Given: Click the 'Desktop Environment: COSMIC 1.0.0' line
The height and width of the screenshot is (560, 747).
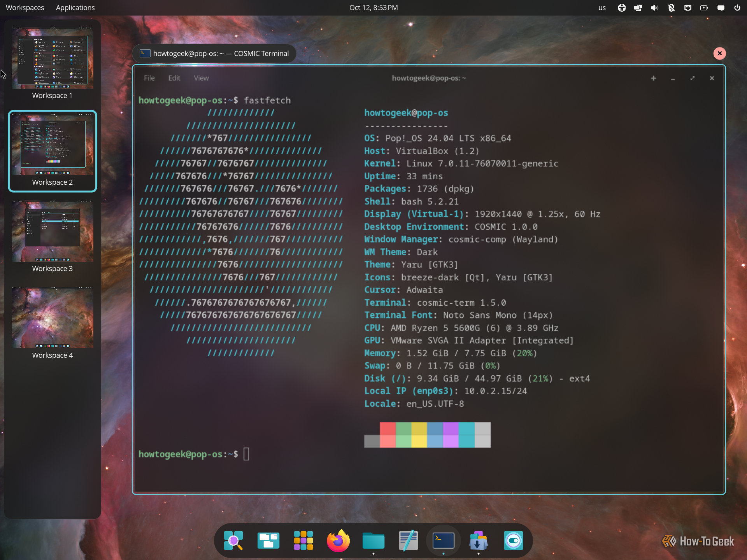Looking at the screenshot, I should (451, 227).
